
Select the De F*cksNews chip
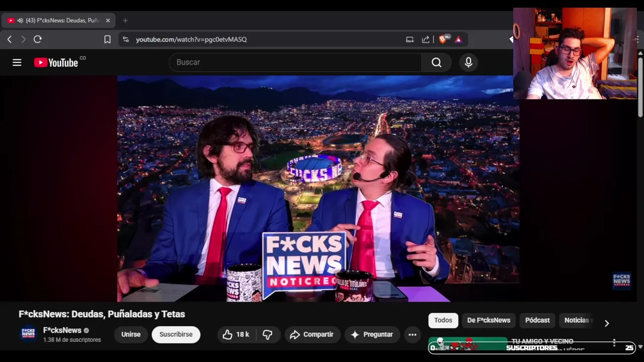(x=489, y=320)
